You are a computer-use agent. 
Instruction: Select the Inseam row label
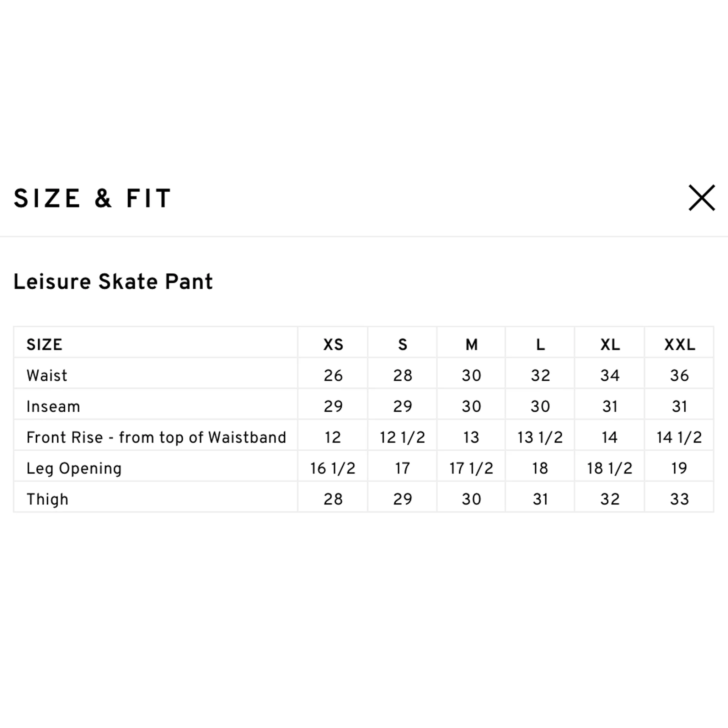tap(53, 407)
